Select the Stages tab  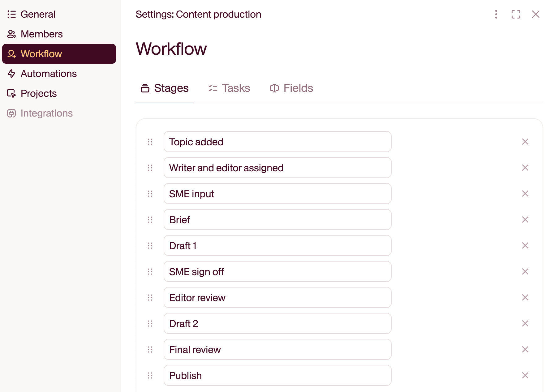(165, 88)
